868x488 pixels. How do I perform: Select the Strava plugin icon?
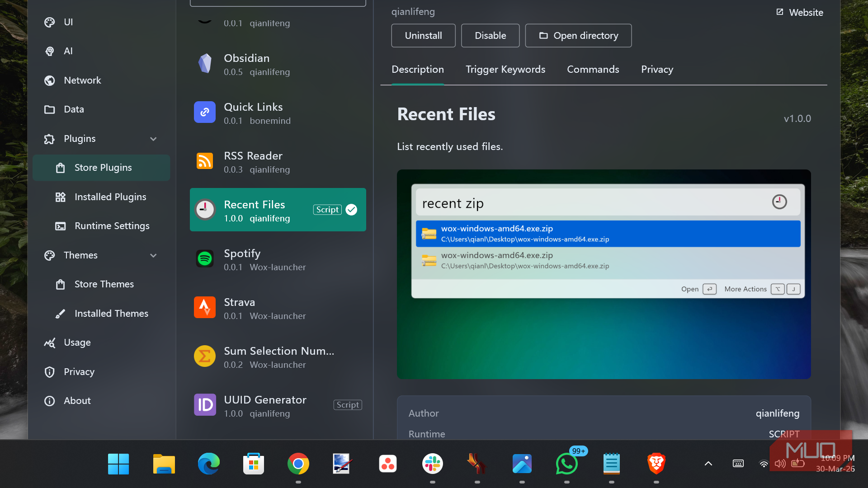pyautogui.click(x=205, y=307)
